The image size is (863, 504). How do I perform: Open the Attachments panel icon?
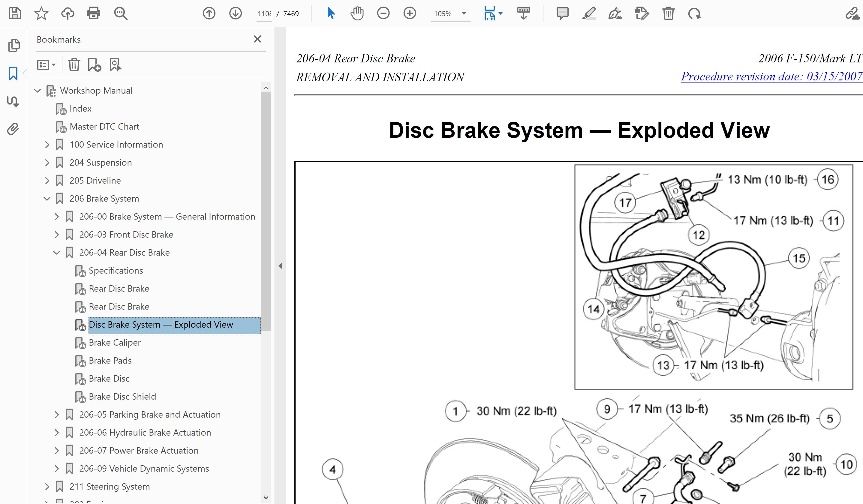click(x=14, y=129)
